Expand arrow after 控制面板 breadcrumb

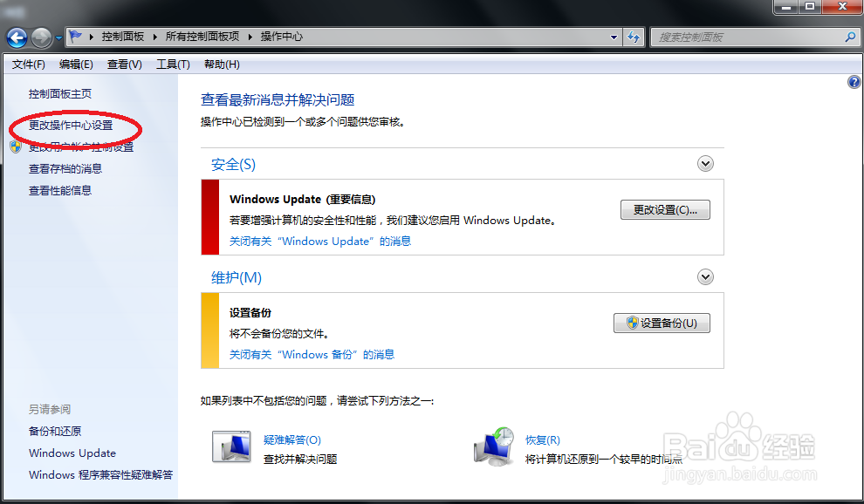pos(154,37)
